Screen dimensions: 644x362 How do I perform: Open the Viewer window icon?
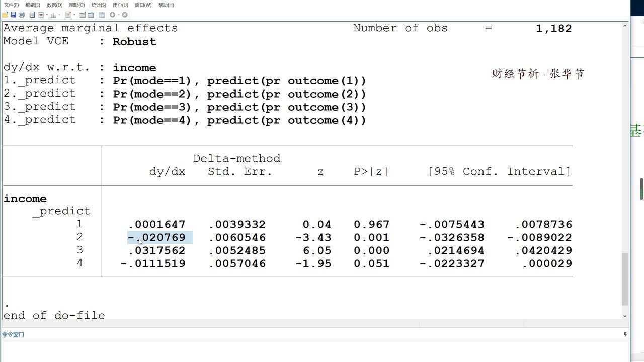point(41,15)
